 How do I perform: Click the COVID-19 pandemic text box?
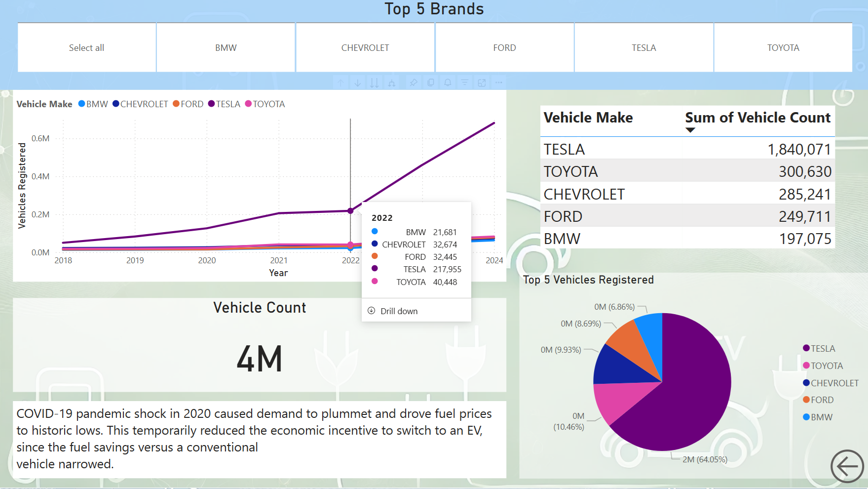260,439
